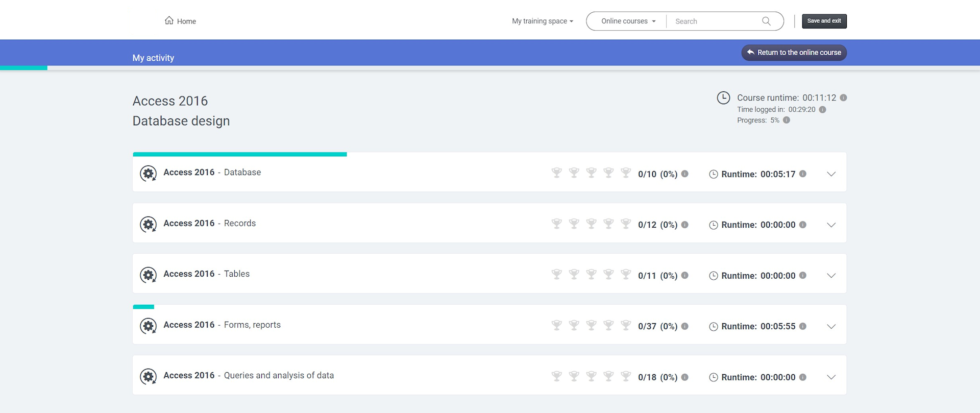Screen dimensions: 980x413
Task: Click runtime info icon in Forms, reports row
Action: [803, 326]
